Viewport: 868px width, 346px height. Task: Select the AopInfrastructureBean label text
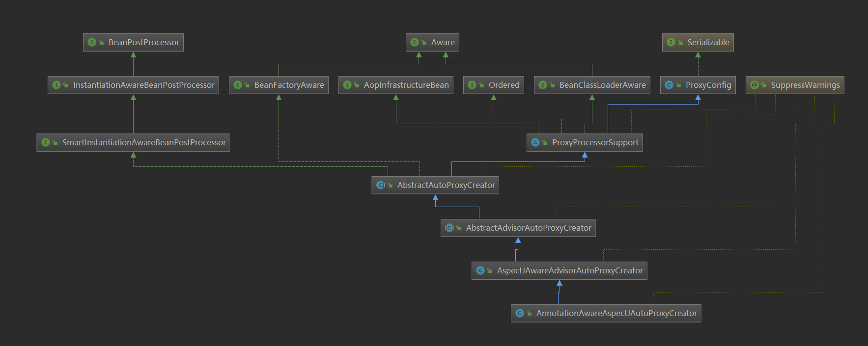[x=406, y=85]
